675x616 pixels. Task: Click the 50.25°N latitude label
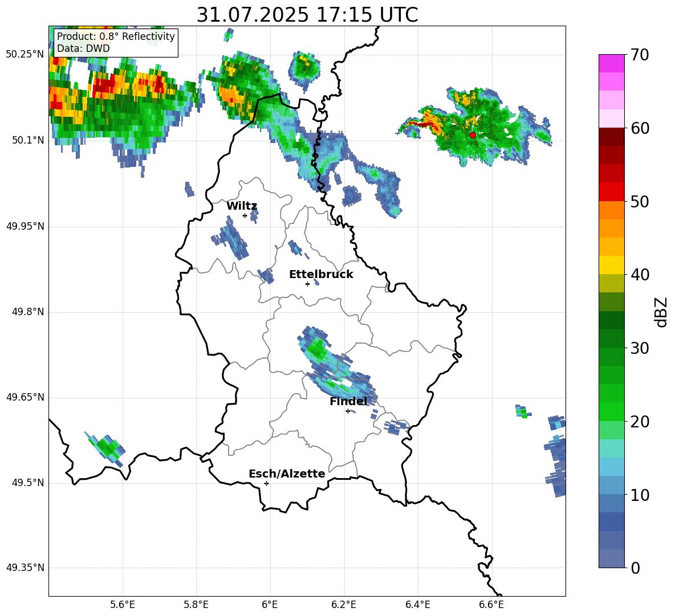coord(25,55)
